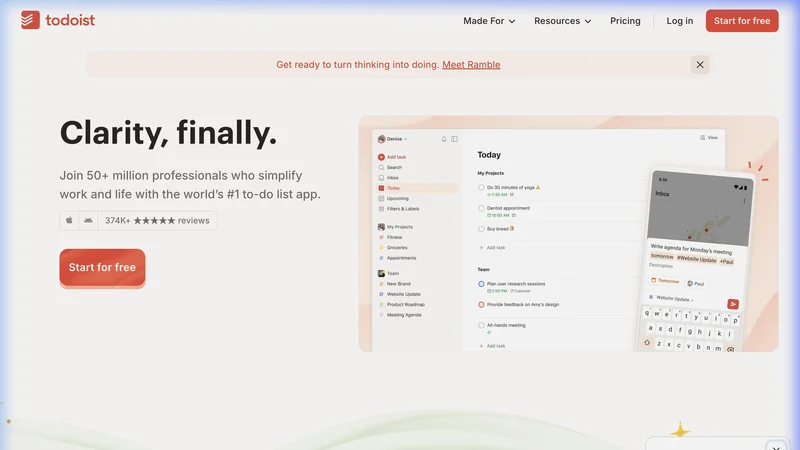800x450 pixels.
Task: Open the Groceries project
Action: tap(396, 247)
